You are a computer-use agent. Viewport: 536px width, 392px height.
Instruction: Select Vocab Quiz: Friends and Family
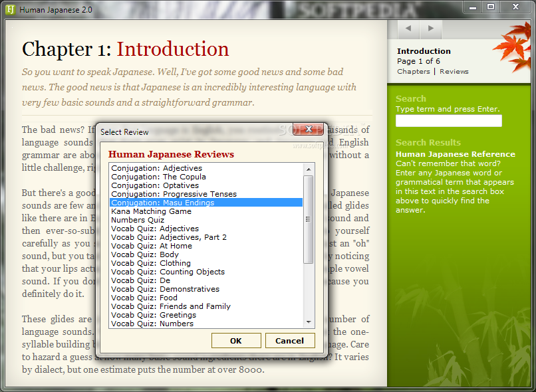pos(206,306)
